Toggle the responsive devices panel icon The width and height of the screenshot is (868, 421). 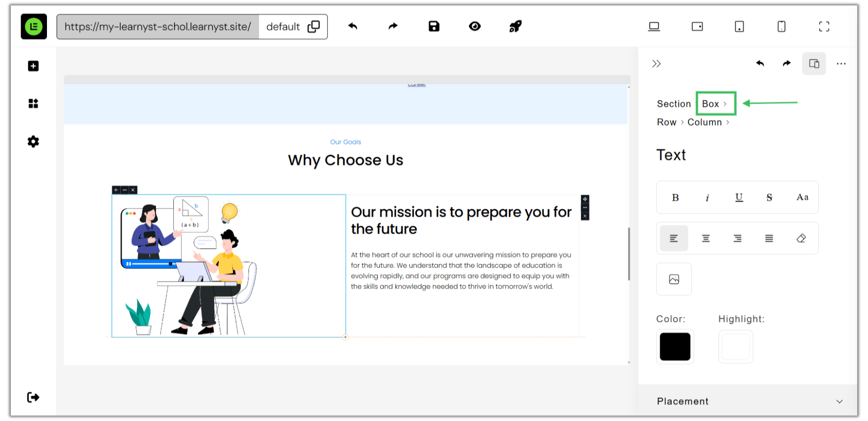pyautogui.click(x=814, y=63)
